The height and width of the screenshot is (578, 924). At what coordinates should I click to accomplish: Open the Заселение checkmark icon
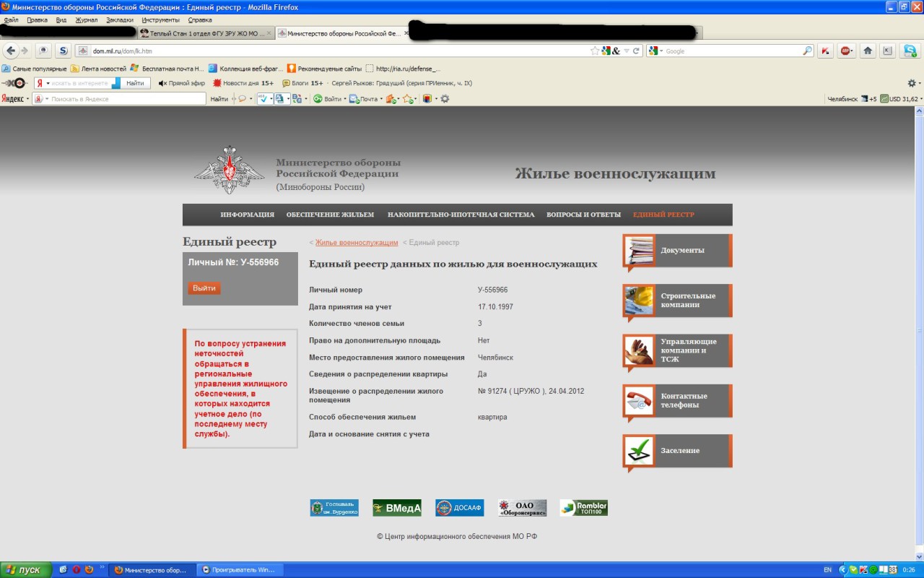(638, 451)
